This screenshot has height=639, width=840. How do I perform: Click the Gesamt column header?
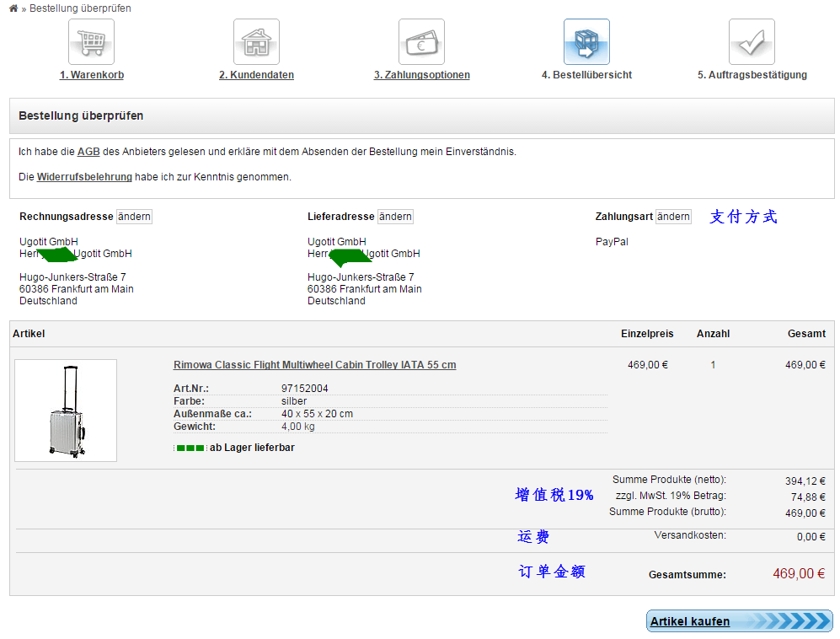(806, 334)
